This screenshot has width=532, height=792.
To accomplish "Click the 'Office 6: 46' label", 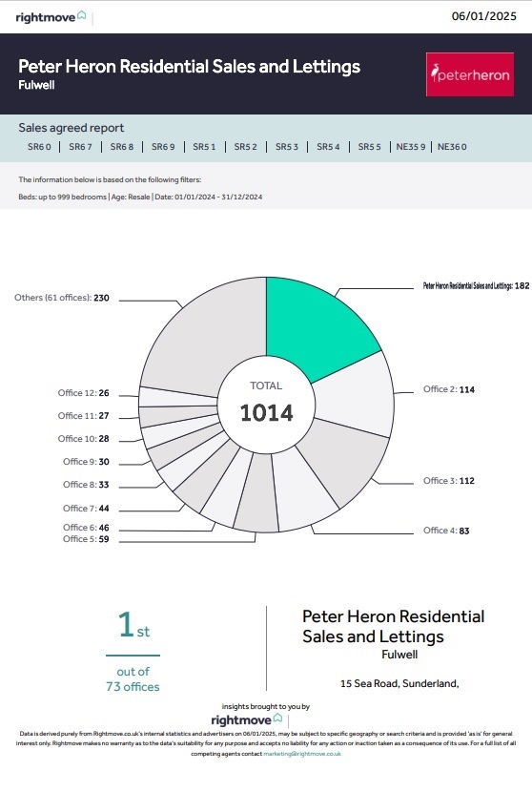I will (86, 528).
